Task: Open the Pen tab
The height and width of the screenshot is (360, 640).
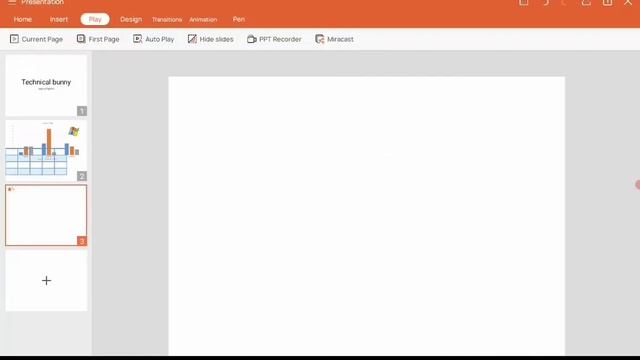Action: pos(239,19)
